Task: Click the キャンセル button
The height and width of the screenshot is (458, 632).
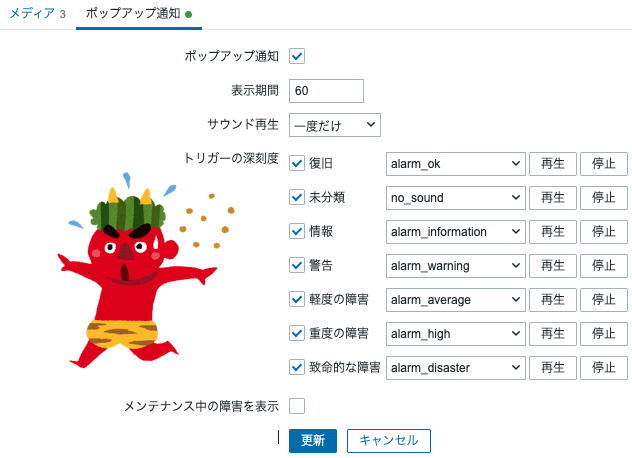Action: 389,441
